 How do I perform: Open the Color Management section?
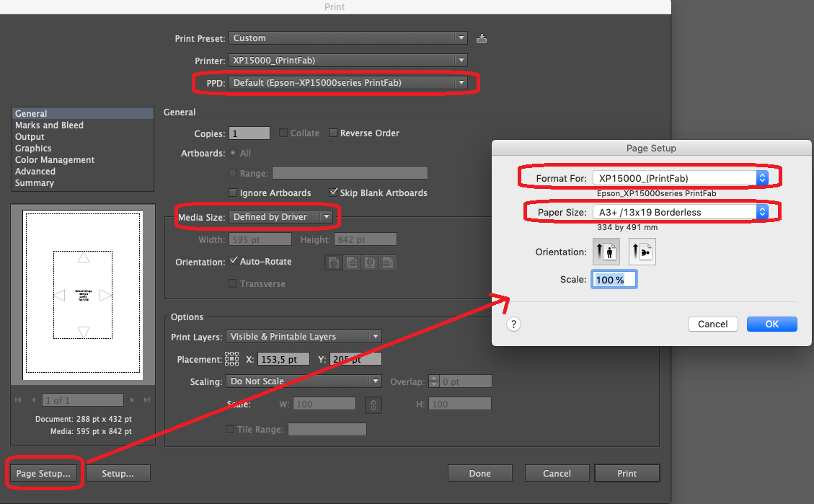click(55, 160)
